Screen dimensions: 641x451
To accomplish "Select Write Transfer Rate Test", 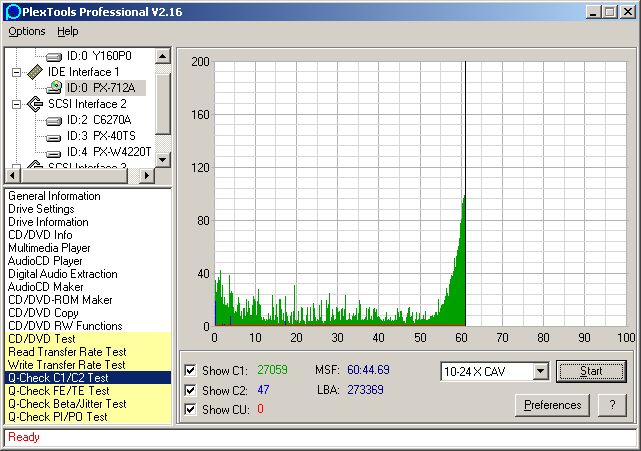I will [x=88, y=365].
